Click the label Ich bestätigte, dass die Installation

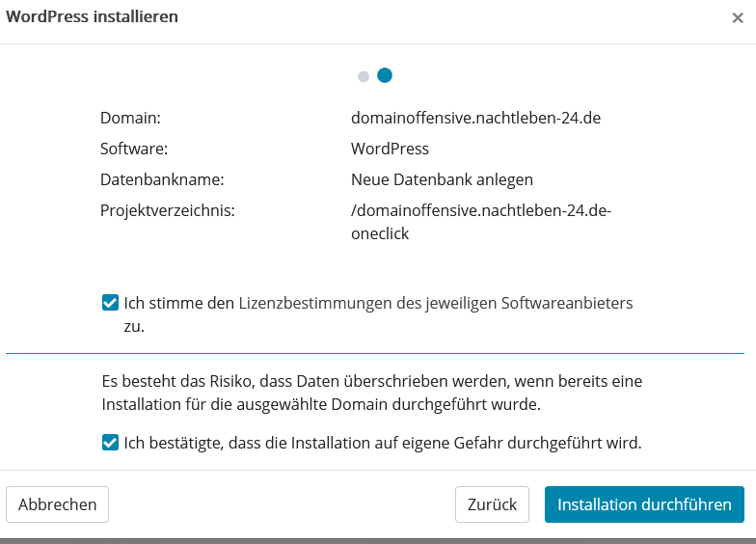[383, 443]
